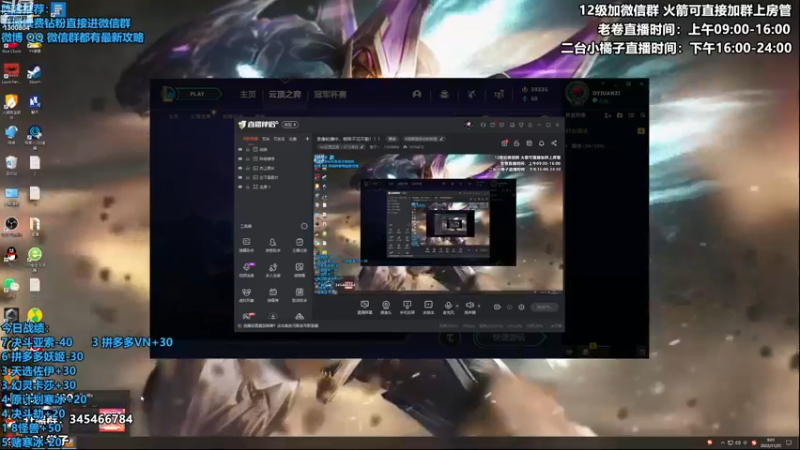Switch to 云顶之弈 tab in LoL client
Viewport: 800px width, 450px height.
point(285,94)
